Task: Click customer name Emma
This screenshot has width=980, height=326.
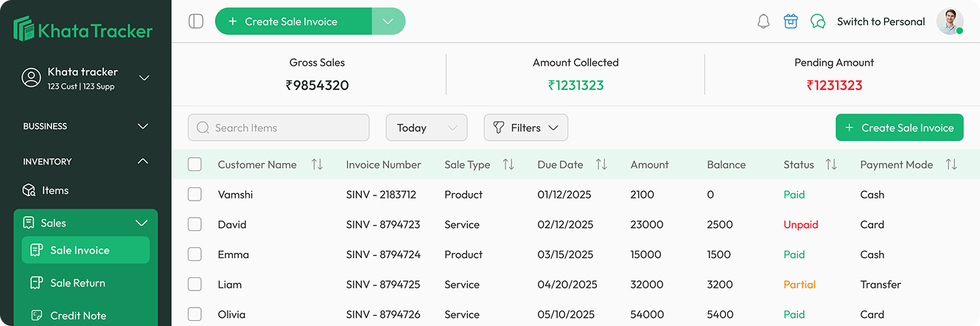Action: (234, 254)
